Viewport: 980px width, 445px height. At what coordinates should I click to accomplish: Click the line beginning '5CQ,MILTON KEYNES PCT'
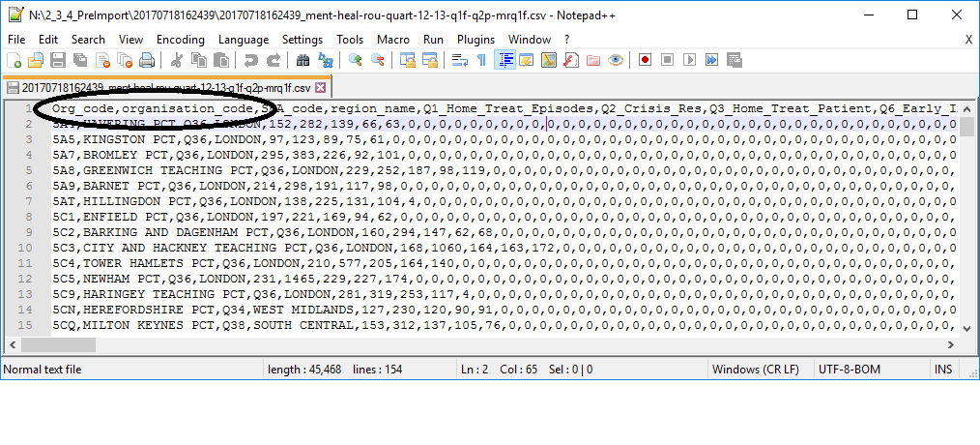click(x=504, y=325)
